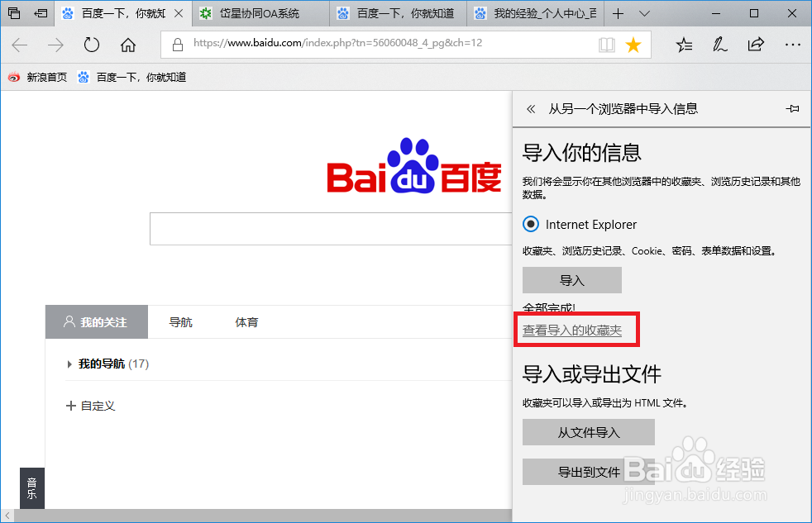
Task: Pin the import panel
Action: pyautogui.click(x=792, y=108)
